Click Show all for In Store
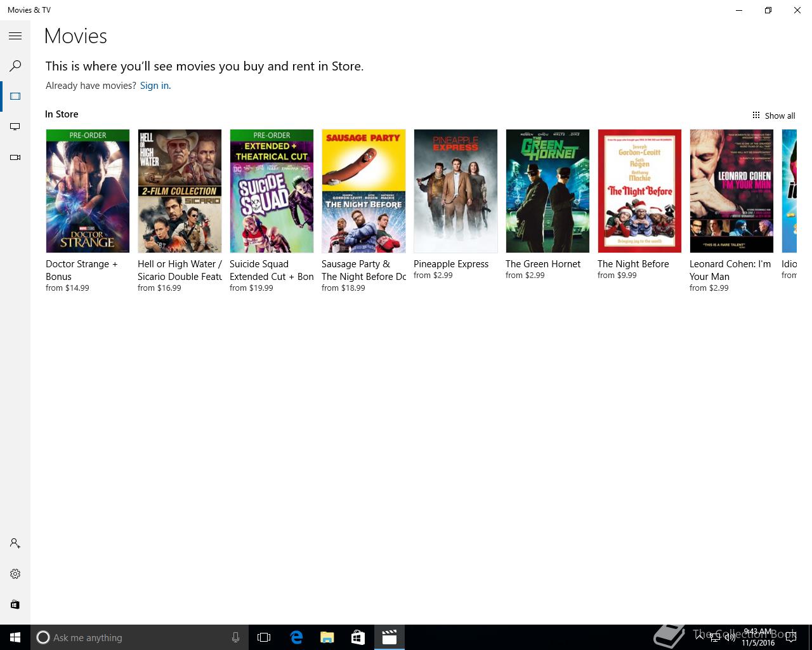812x650 pixels. click(x=773, y=116)
